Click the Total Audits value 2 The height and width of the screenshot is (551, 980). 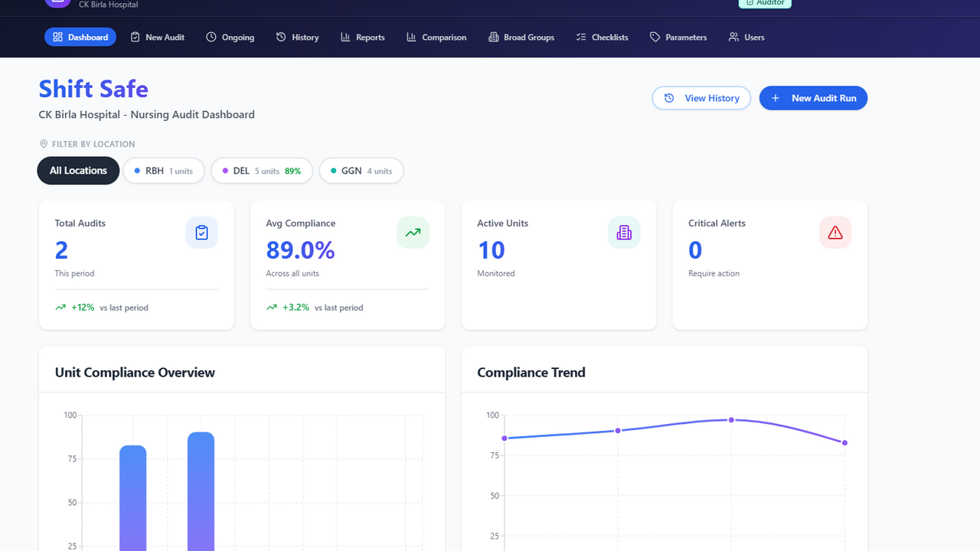tap(61, 250)
